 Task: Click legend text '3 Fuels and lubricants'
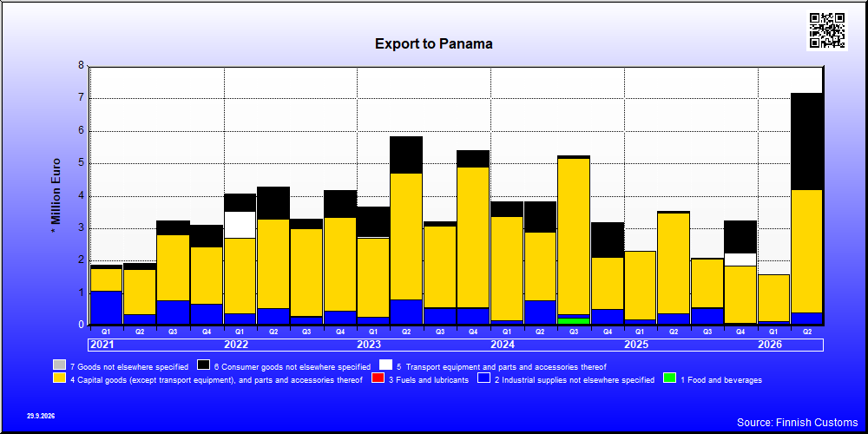tap(429, 379)
